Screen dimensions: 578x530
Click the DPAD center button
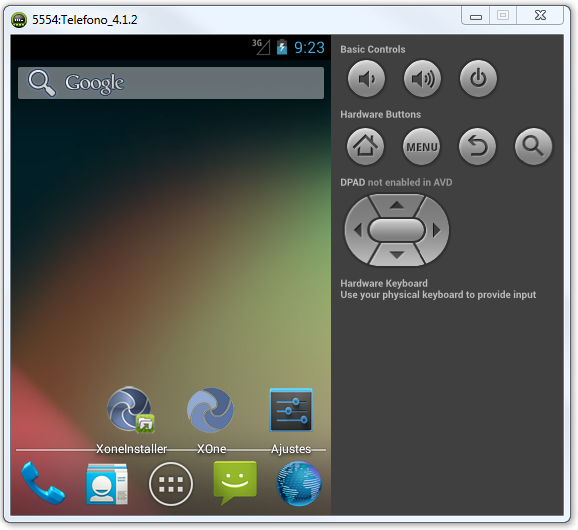click(x=397, y=230)
